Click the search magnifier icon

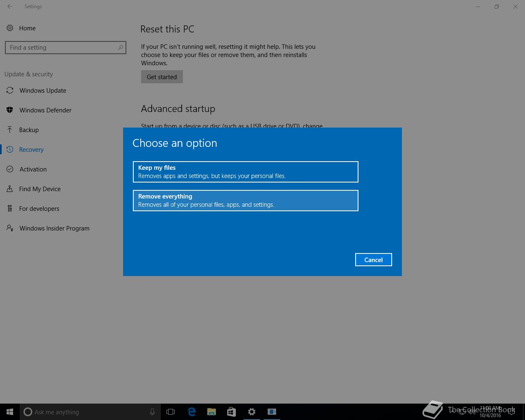(x=121, y=48)
